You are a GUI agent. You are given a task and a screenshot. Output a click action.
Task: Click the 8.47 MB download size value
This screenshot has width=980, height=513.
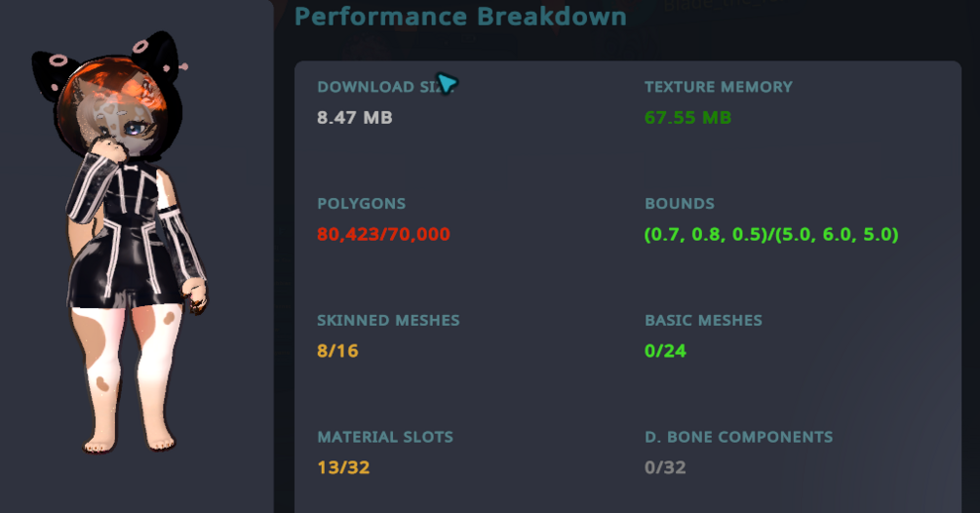pyautogui.click(x=354, y=117)
